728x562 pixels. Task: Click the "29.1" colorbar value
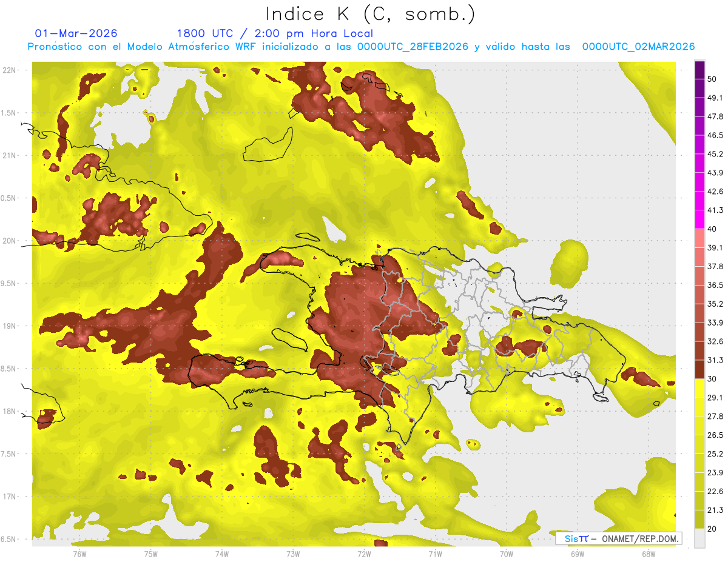(x=715, y=397)
